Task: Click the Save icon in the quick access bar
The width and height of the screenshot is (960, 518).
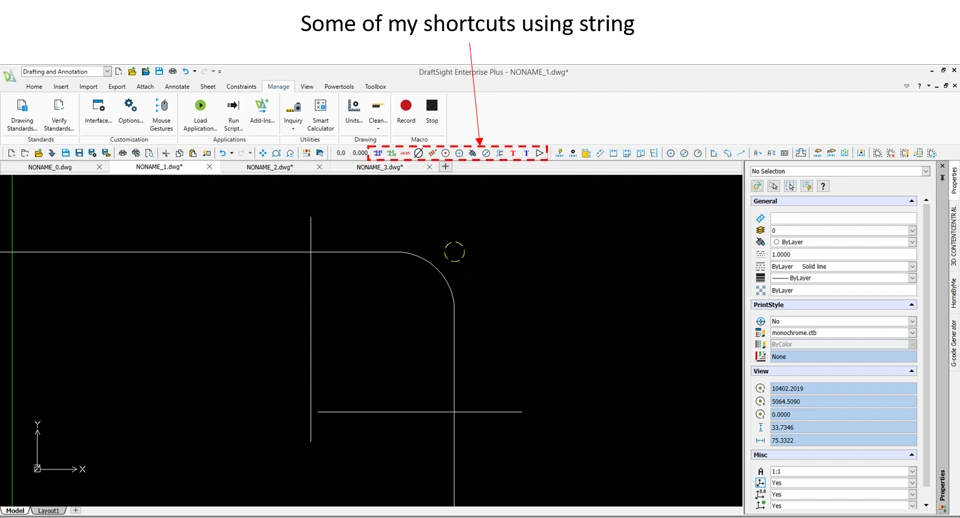Action: coord(159,72)
